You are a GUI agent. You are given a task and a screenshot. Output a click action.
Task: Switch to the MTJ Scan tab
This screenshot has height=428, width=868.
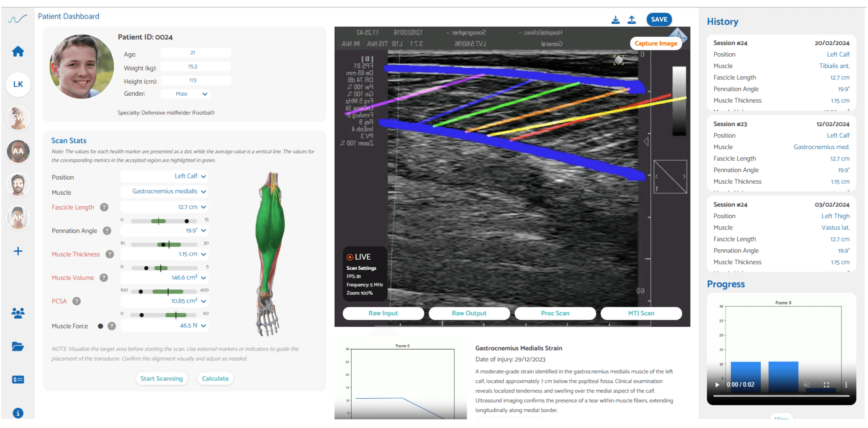tap(641, 313)
